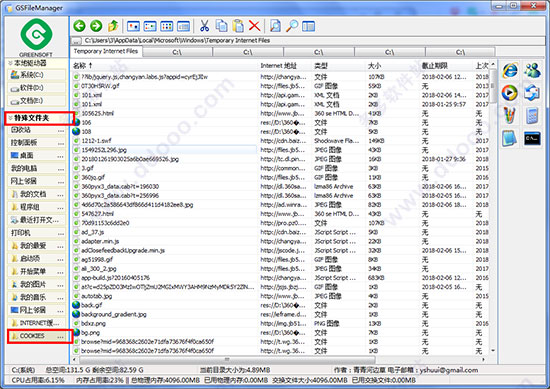Select file background_gradient.jpg
Viewport: 550px width, 389px height.
point(114,314)
